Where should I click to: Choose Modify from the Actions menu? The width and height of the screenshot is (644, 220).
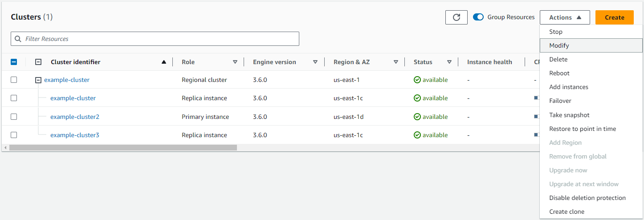[559, 45]
